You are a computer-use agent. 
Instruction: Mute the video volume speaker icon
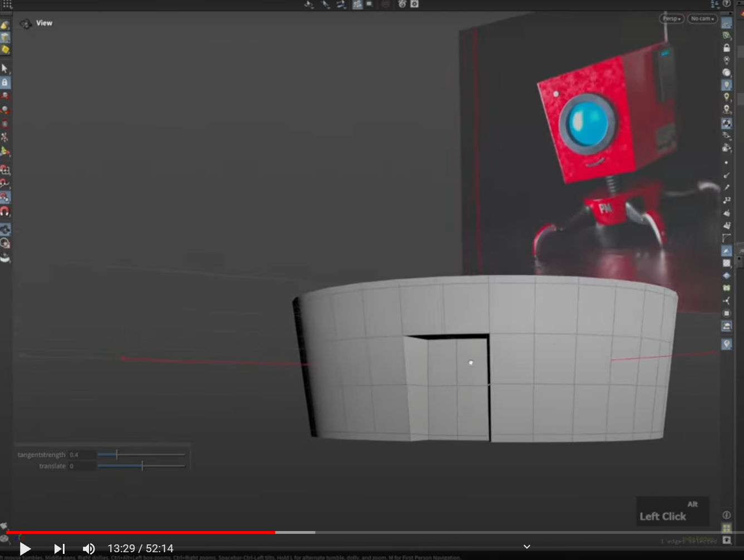point(88,548)
